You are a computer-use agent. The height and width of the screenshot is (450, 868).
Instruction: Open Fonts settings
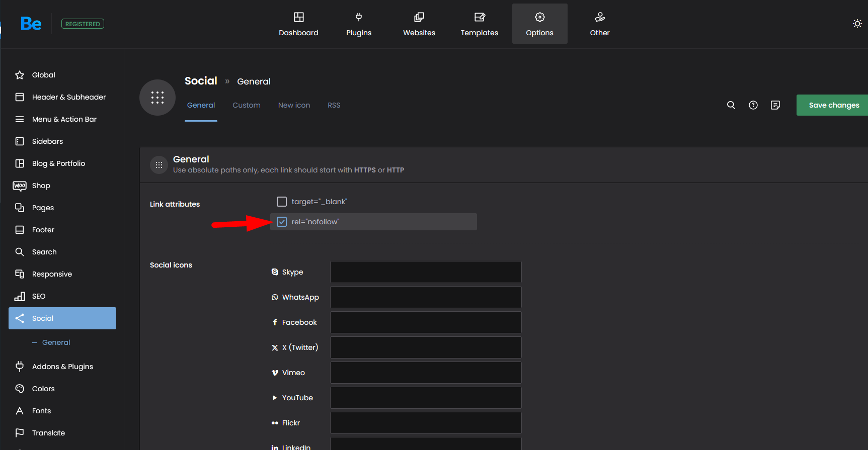[x=62, y=411]
